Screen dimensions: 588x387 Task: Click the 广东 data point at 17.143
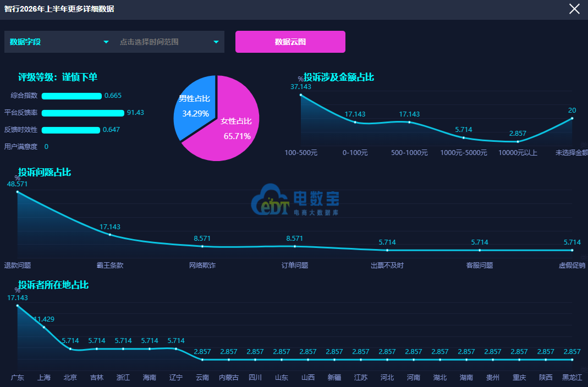pyautogui.click(x=18, y=306)
